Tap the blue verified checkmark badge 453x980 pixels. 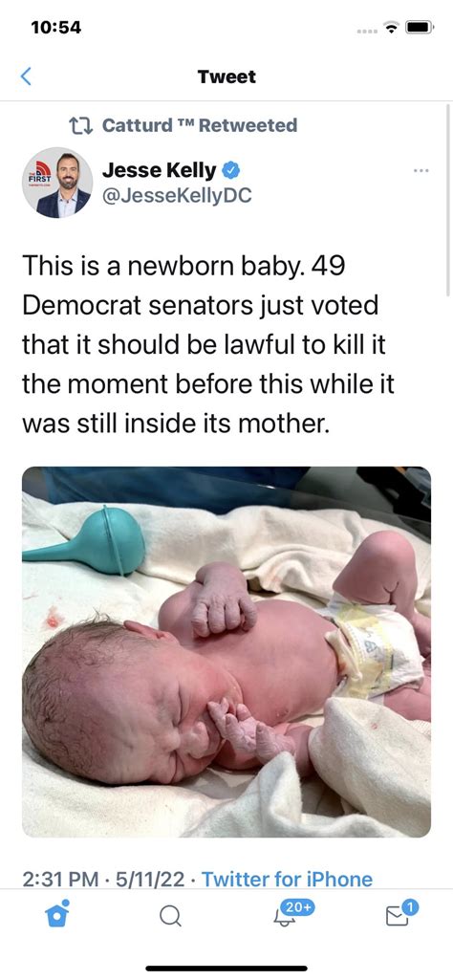(230, 170)
